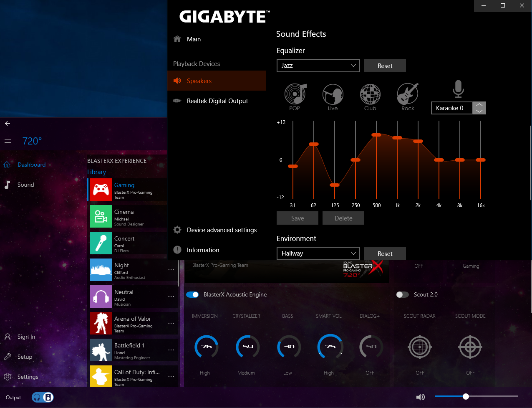
Task: Select Realtek Digital Output device
Action: tap(217, 101)
